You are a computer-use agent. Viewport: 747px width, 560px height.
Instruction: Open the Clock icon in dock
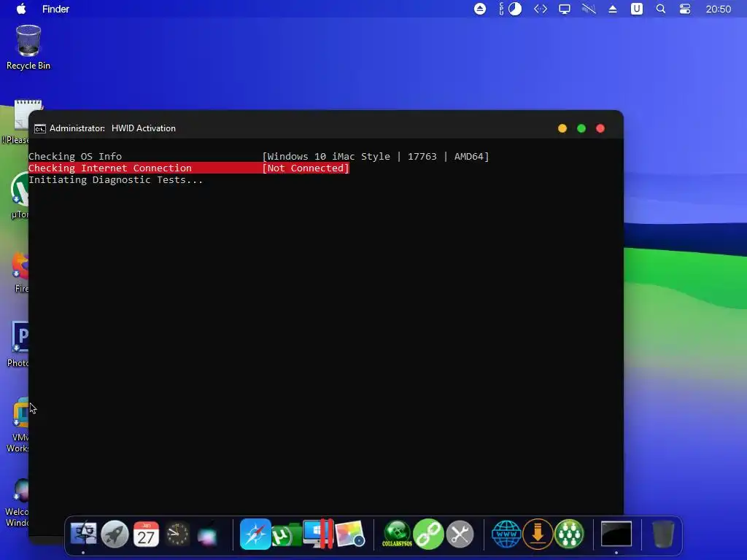pyautogui.click(x=177, y=534)
